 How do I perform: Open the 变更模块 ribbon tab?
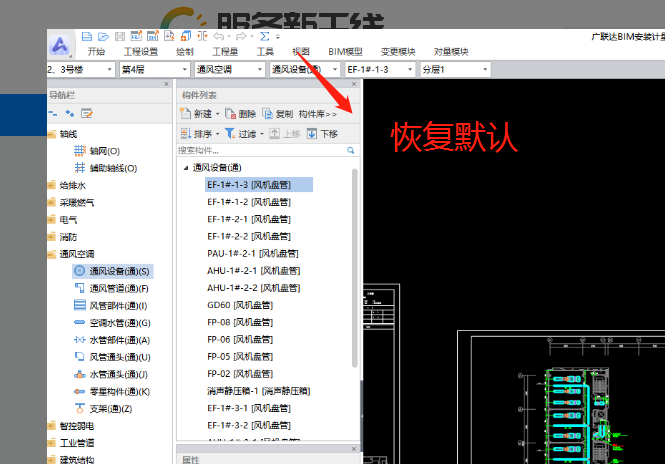tap(398, 52)
